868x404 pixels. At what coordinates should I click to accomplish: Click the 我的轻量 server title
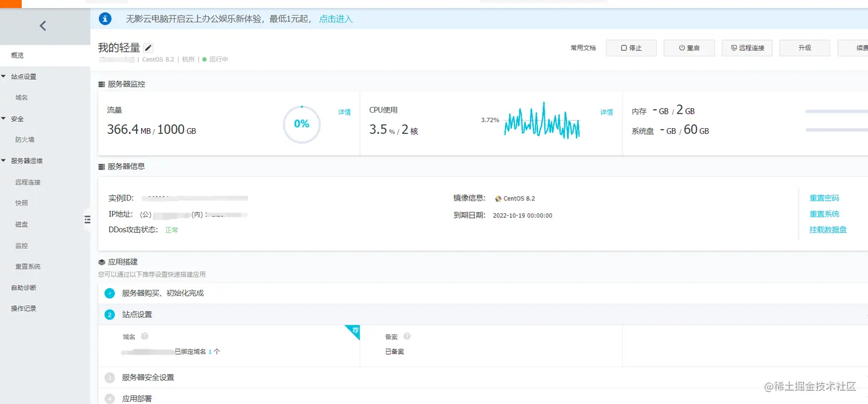[119, 48]
